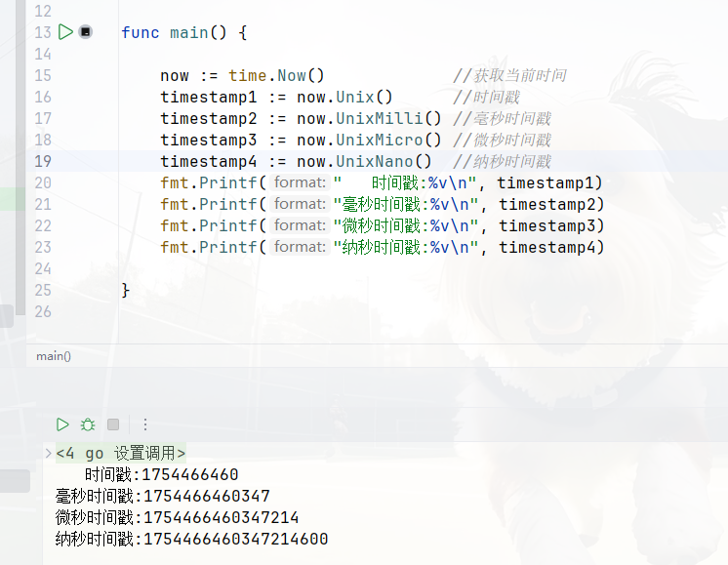Expand the folded '<4 go 设置调用>' output
728x565 pixels.
click(x=48, y=453)
